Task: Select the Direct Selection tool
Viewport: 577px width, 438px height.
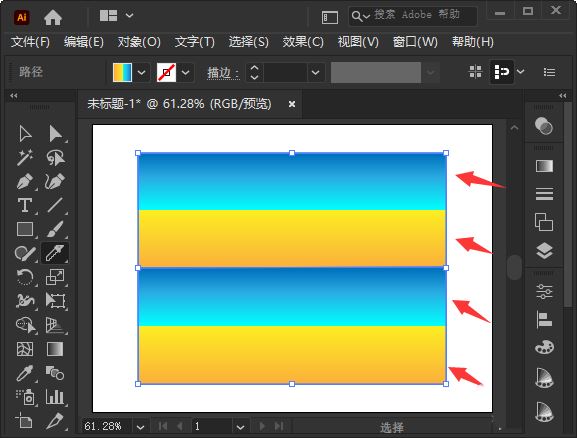Action: coord(55,134)
